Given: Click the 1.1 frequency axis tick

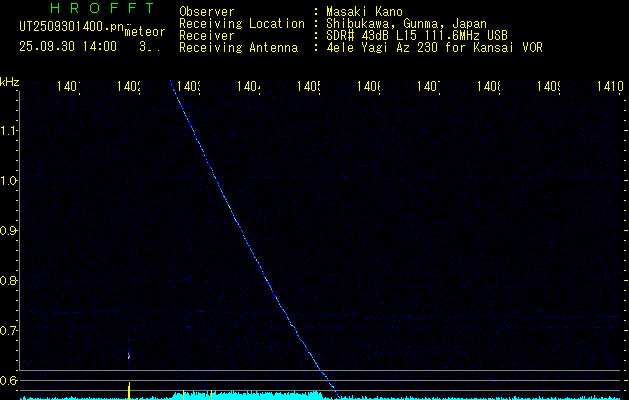Looking at the screenshot, I should point(10,130).
